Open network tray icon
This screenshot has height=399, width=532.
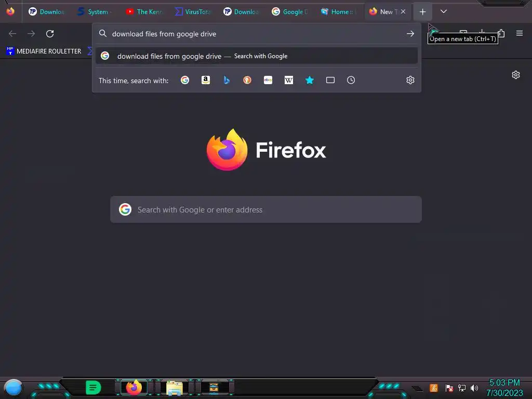[x=462, y=388]
